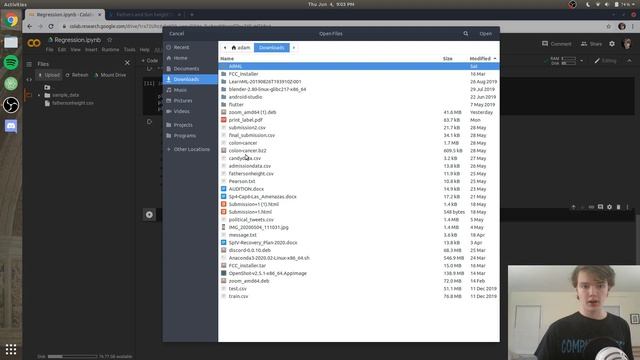Open Other Locations in dialog sidebar
The width and height of the screenshot is (640, 360).
[190, 149]
